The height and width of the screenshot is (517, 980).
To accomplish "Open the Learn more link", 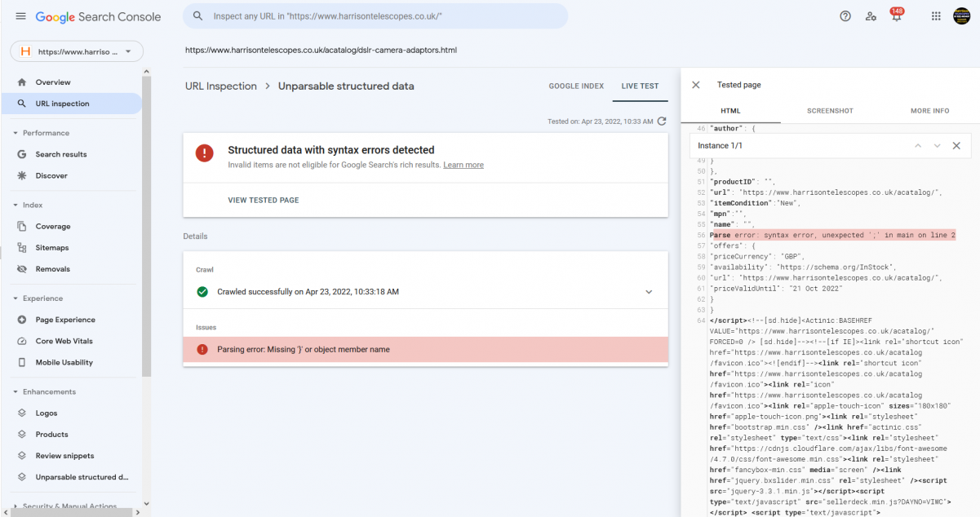I will tap(463, 165).
